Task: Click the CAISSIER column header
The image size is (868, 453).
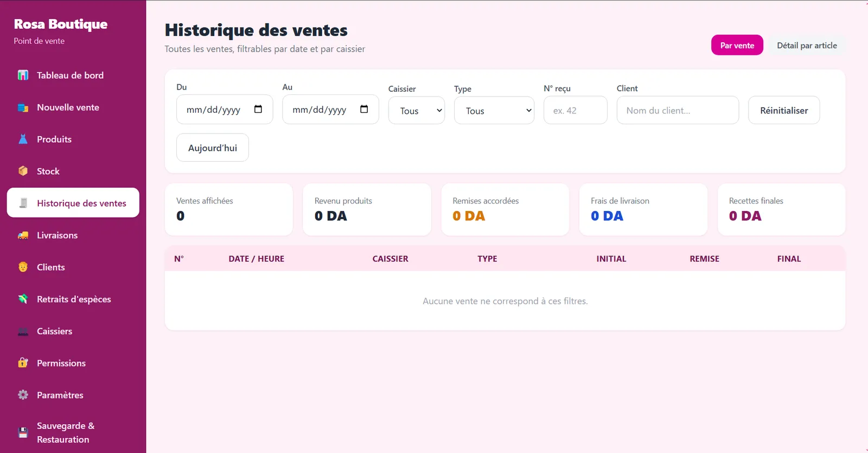Action: coord(391,259)
